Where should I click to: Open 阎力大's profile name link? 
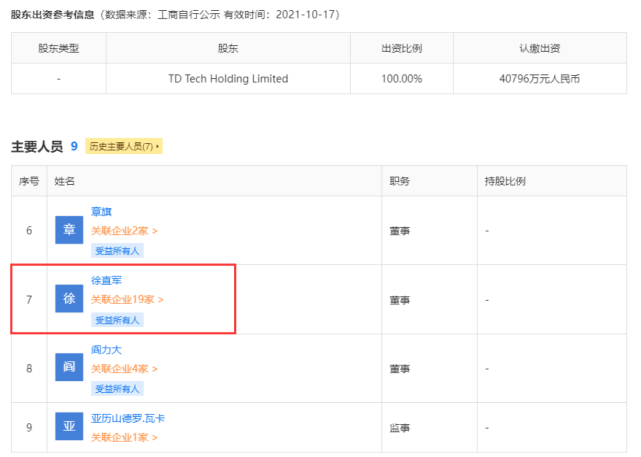(x=106, y=349)
